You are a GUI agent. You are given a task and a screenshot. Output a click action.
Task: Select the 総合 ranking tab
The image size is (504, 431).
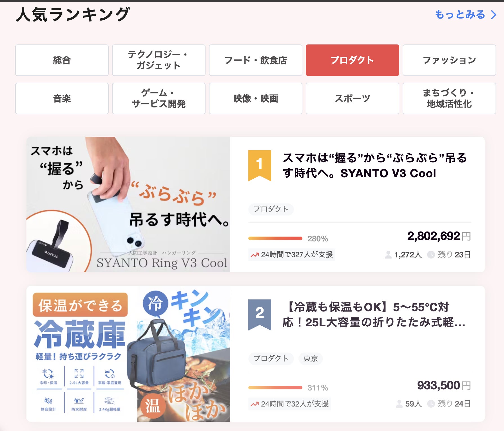(x=62, y=60)
